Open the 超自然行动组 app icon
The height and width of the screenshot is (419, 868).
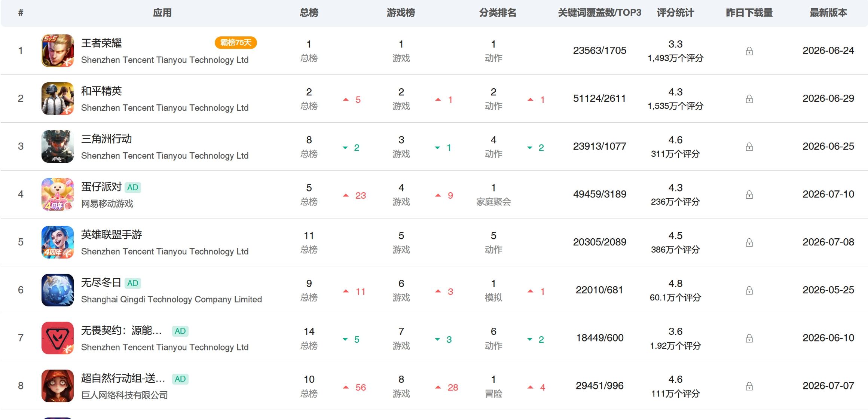(57, 386)
